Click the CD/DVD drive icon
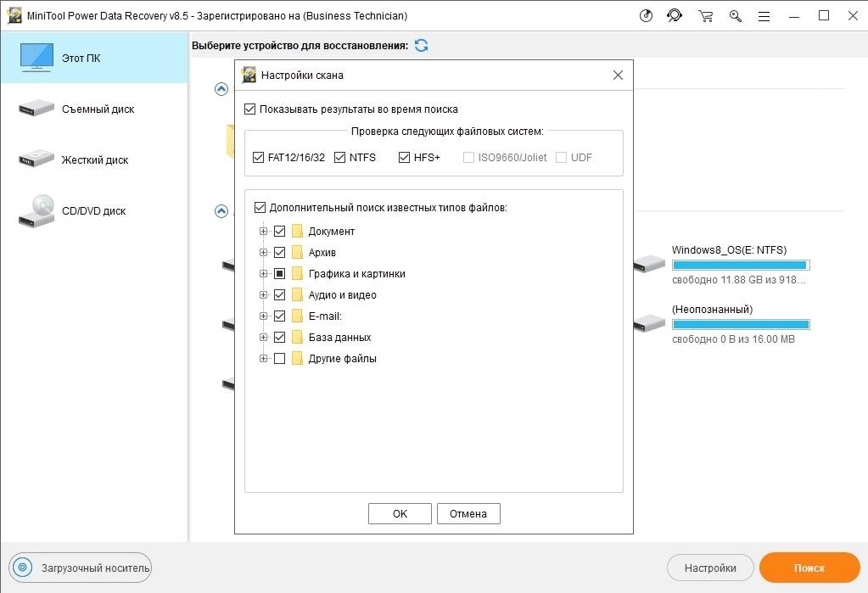Screen dimensions: 868x593 click(36, 211)
